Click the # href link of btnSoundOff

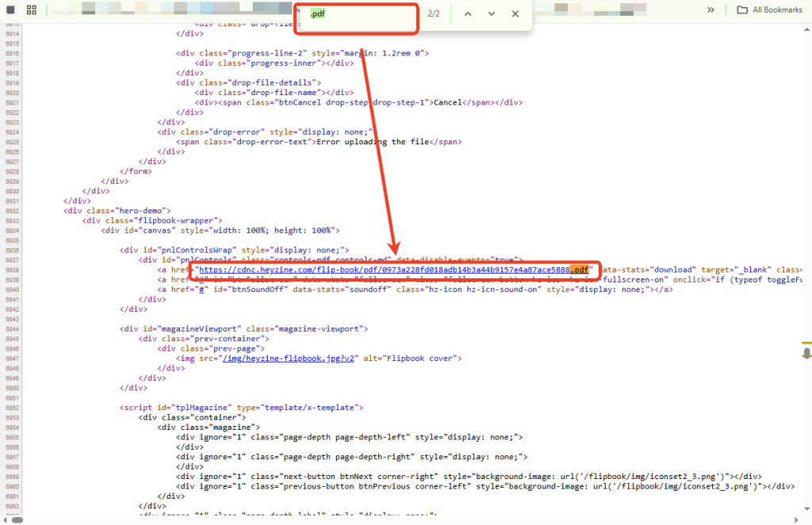[202, 289]
